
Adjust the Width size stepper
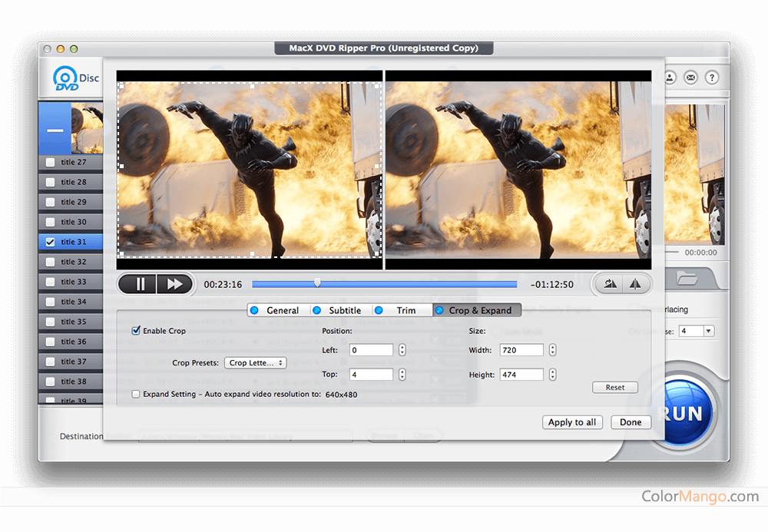coord(552,350)
